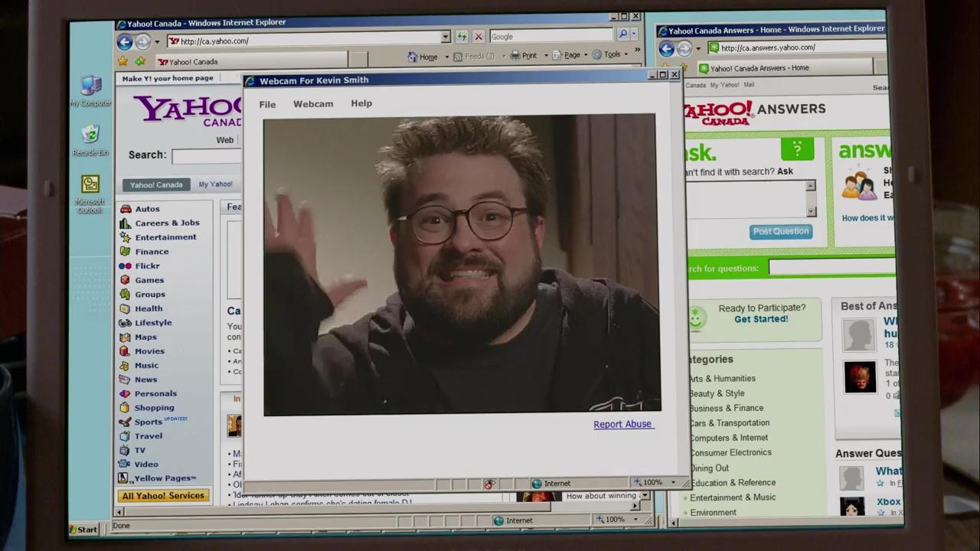Open Sports link in Yahoo sidebar
Viewport: 980px width, 551px height.
(148, 422)
